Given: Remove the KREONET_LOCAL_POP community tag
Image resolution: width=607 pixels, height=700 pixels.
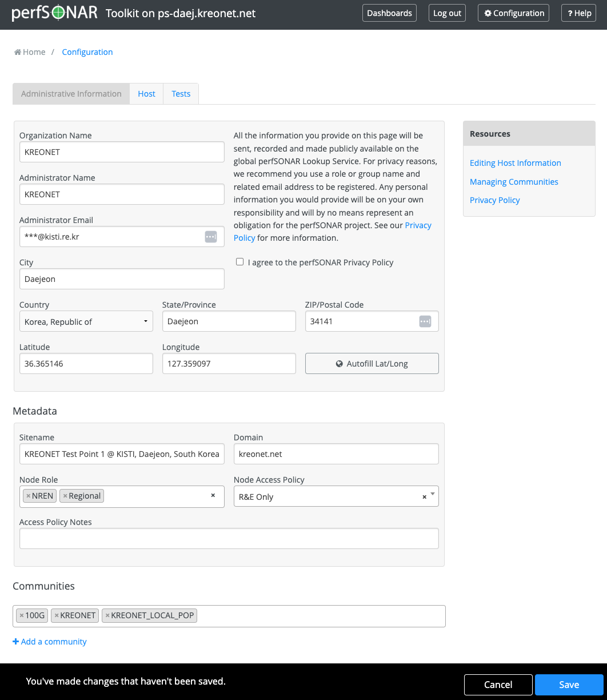Looking at the screenshot, I should click(107, 615).
